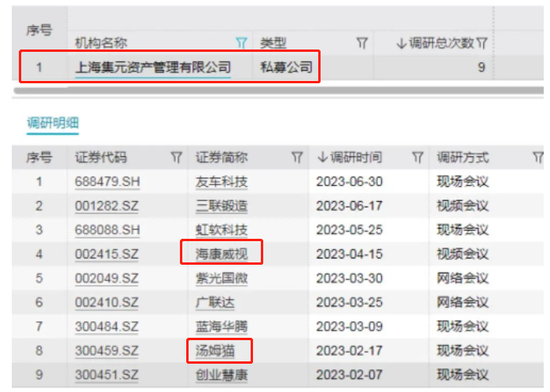Open stock code 688088.SH

pos(107,230)
